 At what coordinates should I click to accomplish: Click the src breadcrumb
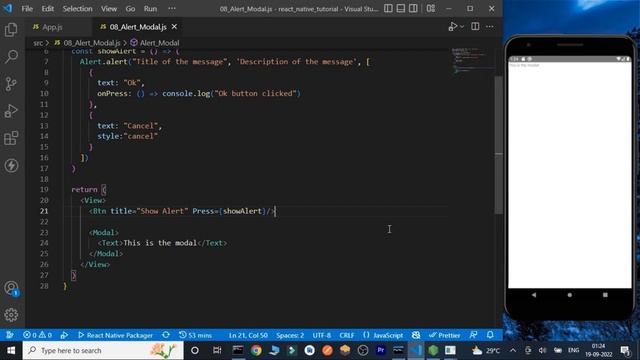(38, 43)
